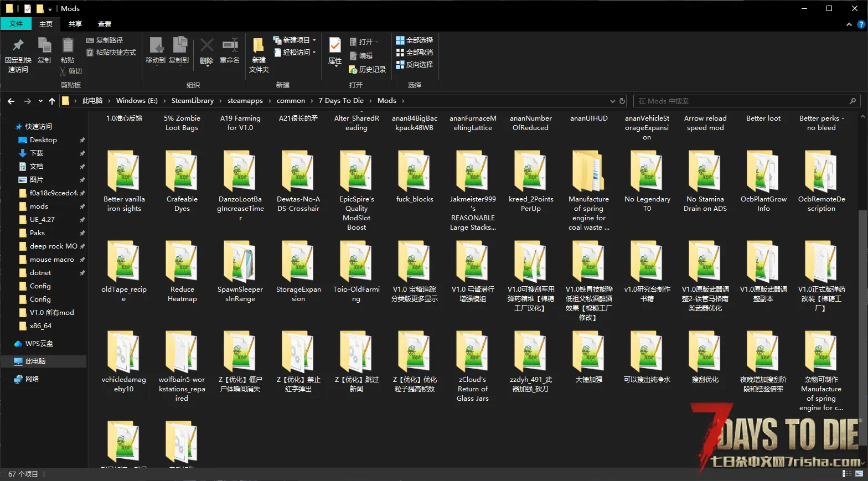Open Quick Access Toolbar customize arrow
868x481 pixels.
[x=50, y=9]
